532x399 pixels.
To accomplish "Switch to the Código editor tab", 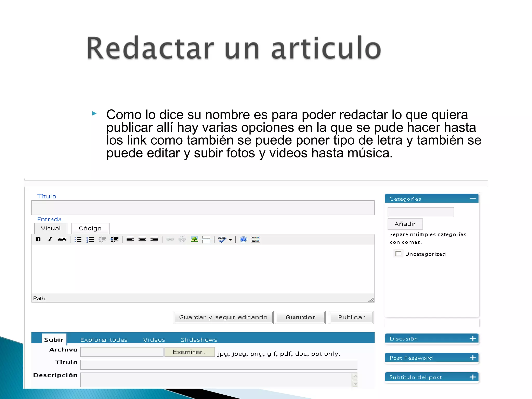I will point(90,229).
